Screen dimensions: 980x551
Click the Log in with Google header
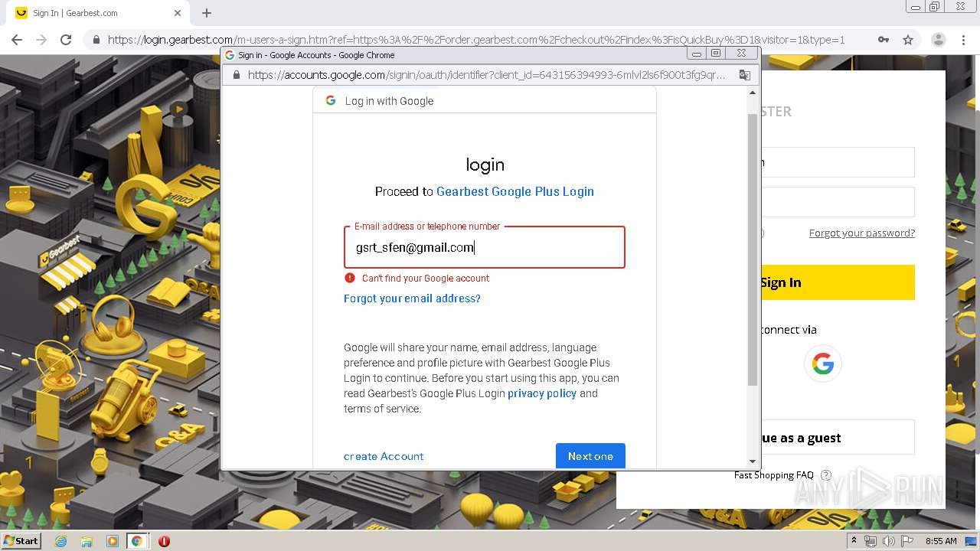click(x=389, y=101)
